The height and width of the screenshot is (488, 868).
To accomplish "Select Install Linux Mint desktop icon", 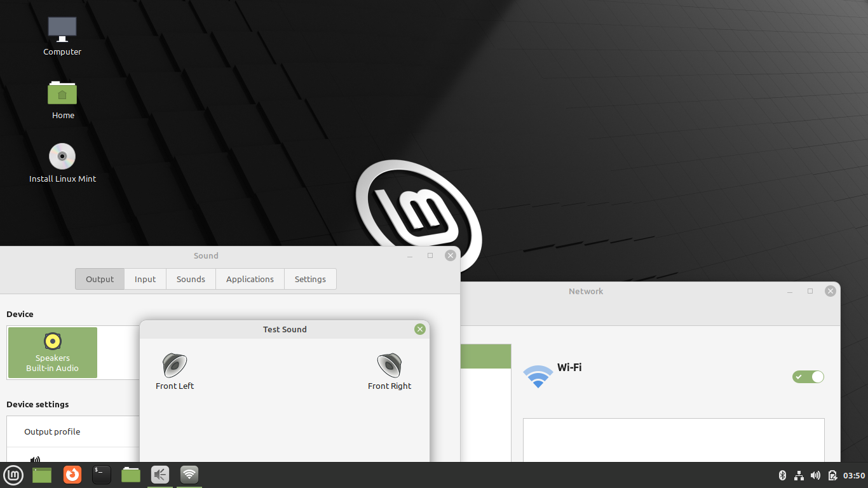I will (62, 163).
